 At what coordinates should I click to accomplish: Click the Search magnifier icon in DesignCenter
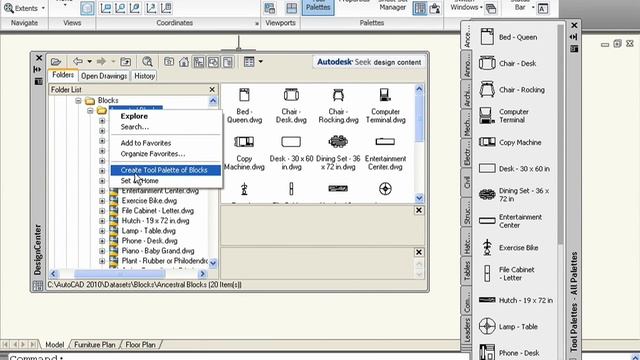[147, 62]
